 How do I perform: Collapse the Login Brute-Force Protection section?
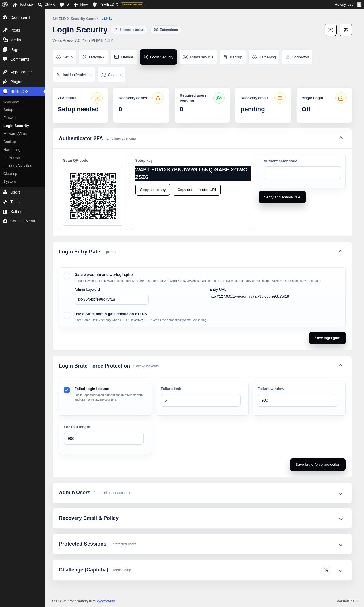(x=341, y=366)
